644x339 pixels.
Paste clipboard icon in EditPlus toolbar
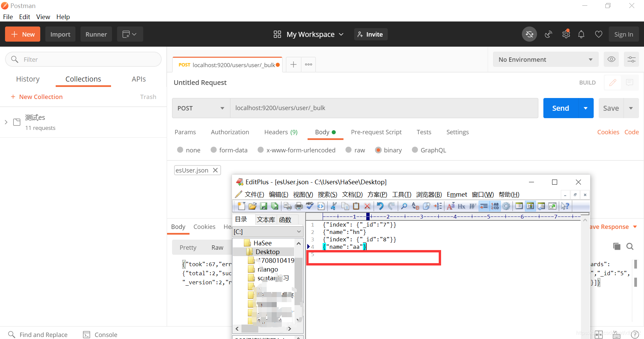point(356,206)
